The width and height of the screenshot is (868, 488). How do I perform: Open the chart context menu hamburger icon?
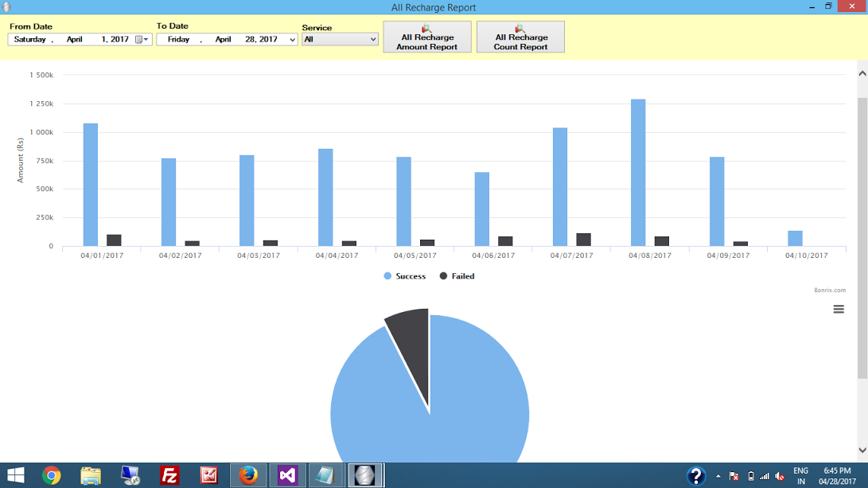point(838,310)
